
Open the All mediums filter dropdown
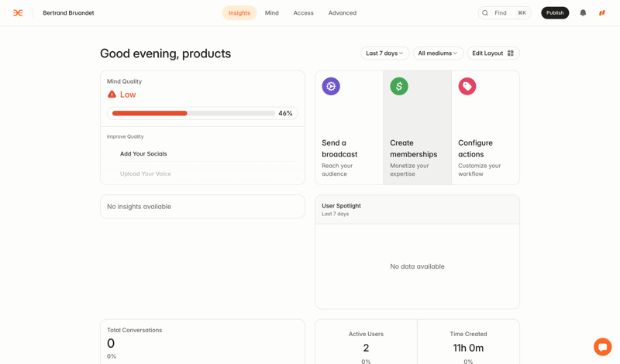[x=438, y=53]
